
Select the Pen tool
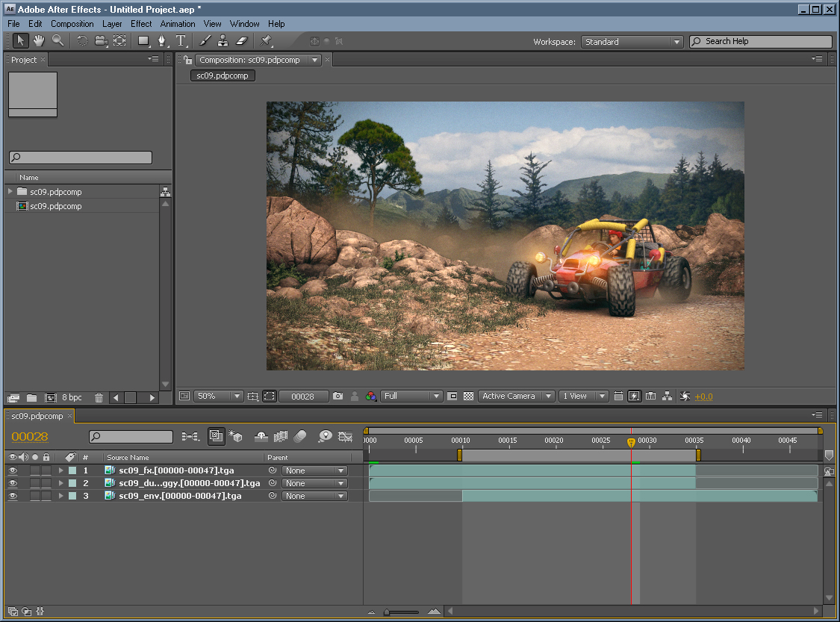pyautogui.click(x=162, y=41)
